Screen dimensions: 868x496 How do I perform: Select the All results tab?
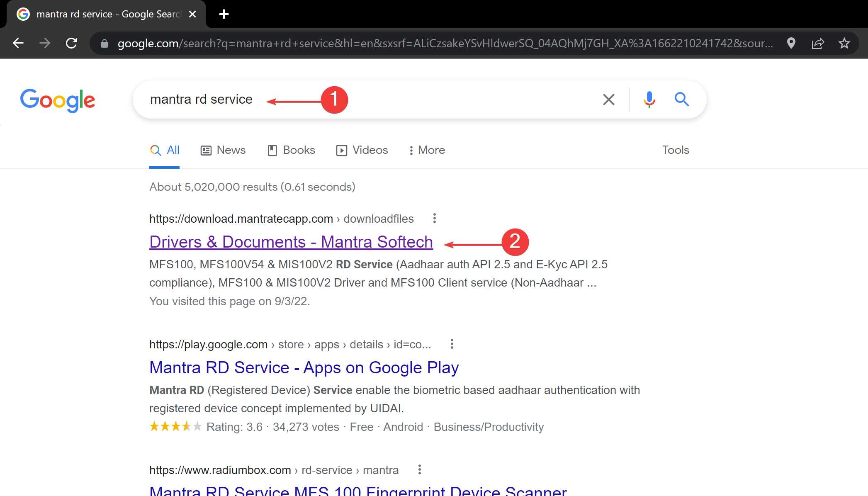(165, 150)
